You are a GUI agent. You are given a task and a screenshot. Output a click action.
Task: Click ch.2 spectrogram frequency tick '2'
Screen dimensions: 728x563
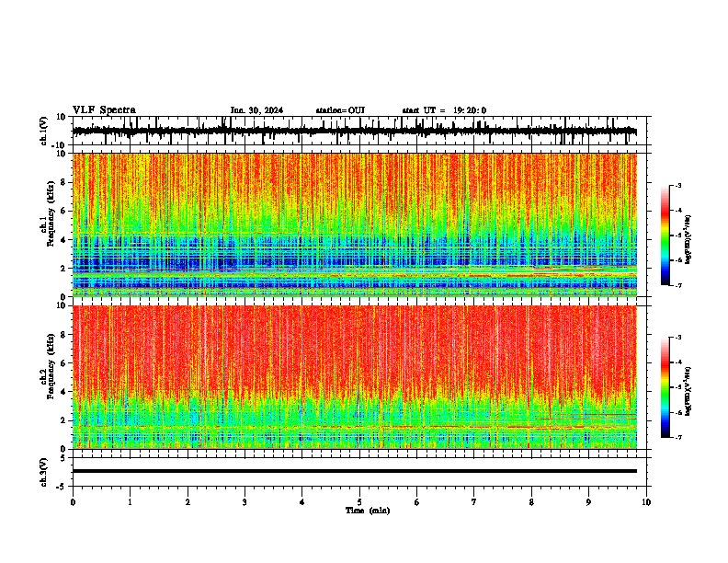pos(63,420)
